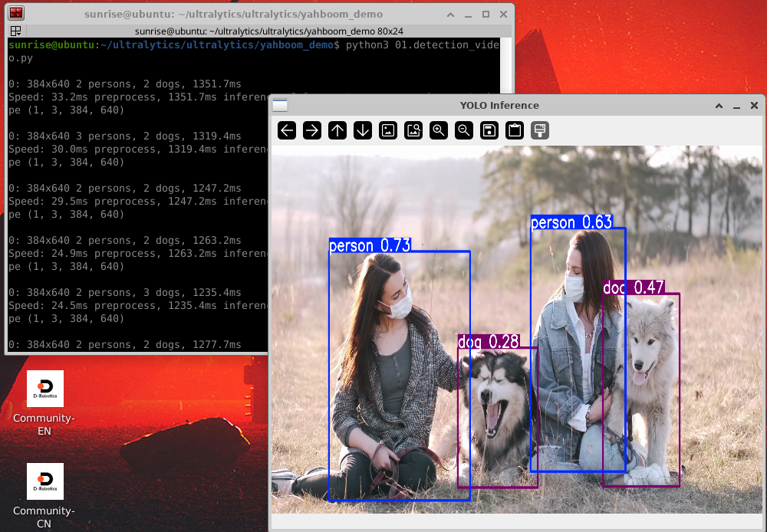Click the terminal's vertical scrollbar
This screenshot has height=532, width=767.
click(505, 65)
